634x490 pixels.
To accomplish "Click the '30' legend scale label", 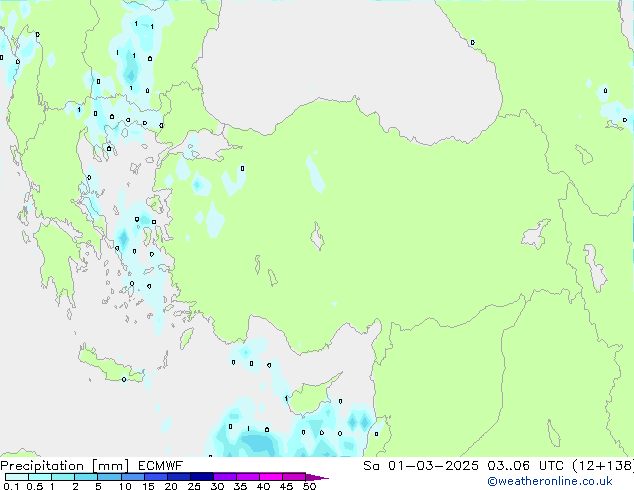I will (217, 486).
